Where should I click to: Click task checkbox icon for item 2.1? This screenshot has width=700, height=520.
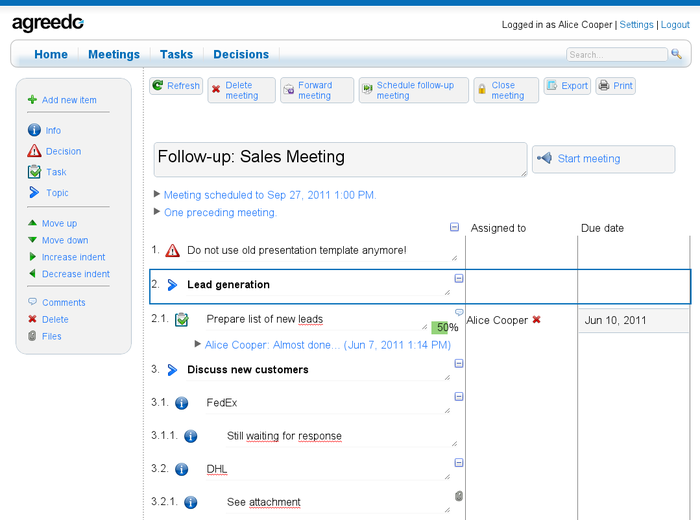(182, 320)
